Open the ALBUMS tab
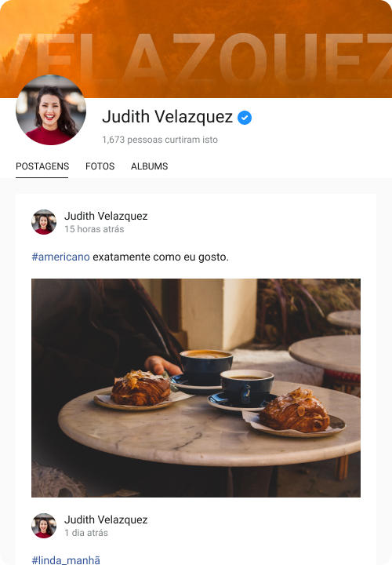The width and height of the screenshot is (392, 565). coord(150,166)
